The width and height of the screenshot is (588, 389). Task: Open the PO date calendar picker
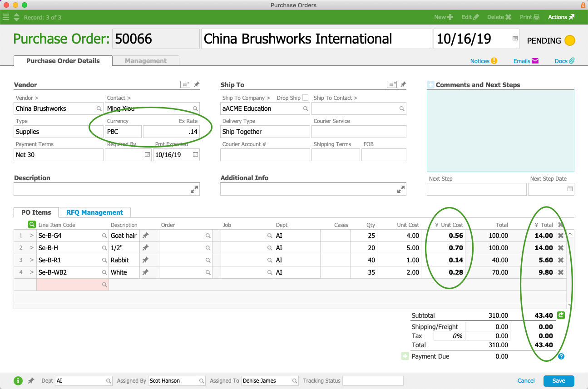515,39
